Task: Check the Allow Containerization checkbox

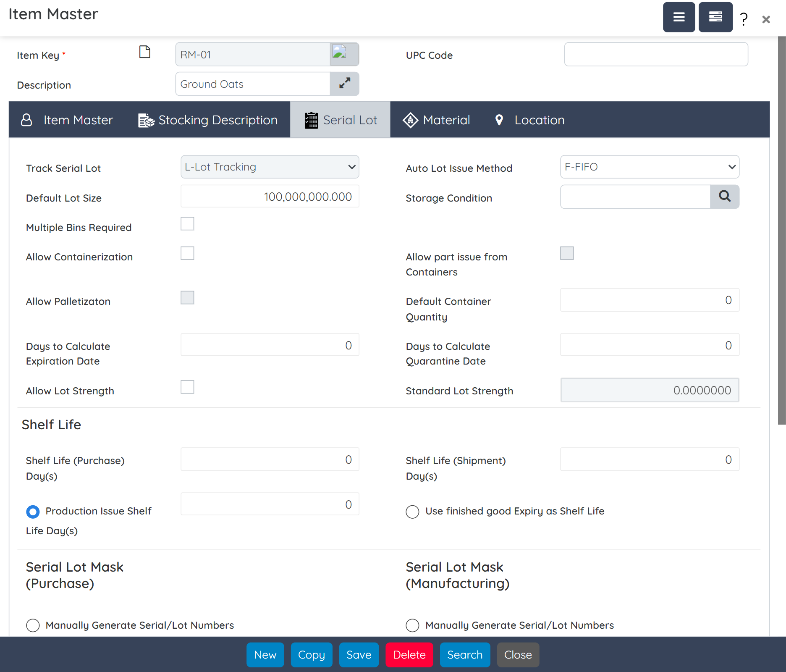Action: tap(187, 253)
